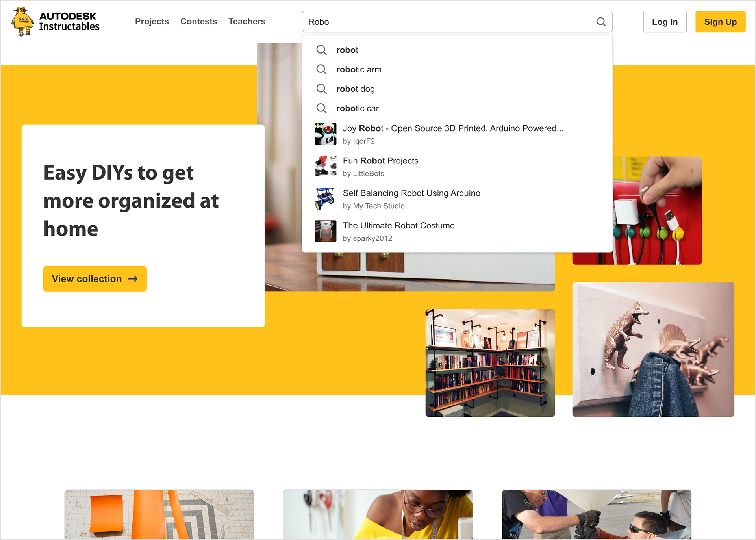Select the 'robotic arm' search suggestion
Viewport: 756px width, 540px height.
457,69
